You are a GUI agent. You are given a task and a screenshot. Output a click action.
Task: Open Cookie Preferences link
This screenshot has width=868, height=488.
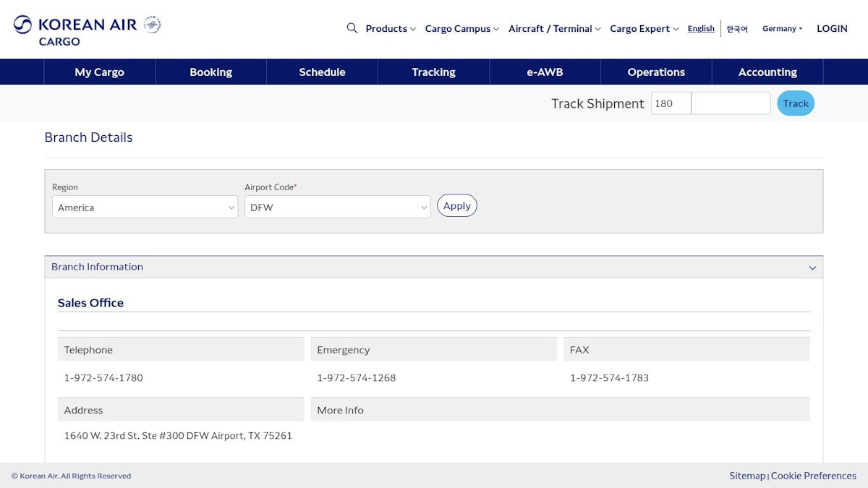[813, 476]
